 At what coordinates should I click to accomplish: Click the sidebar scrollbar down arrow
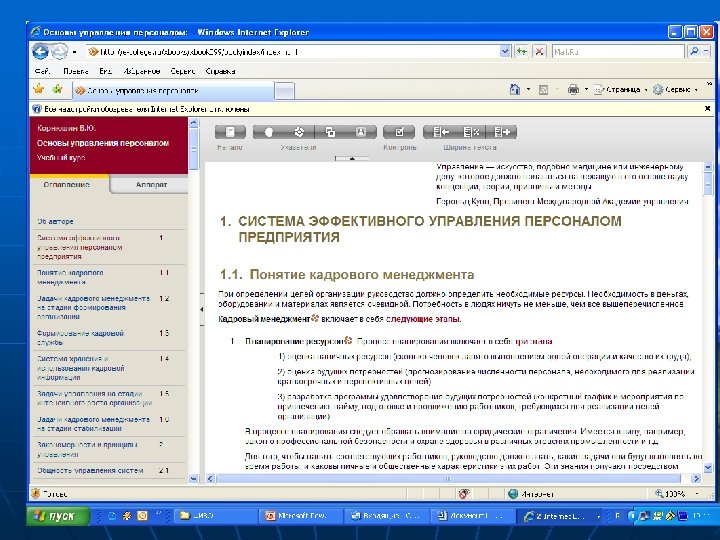tap(193, 478)
